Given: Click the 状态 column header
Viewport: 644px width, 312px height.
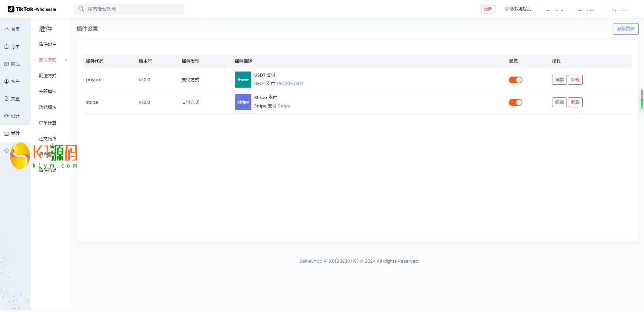Looking at the screenshot, I should (513, 61).
